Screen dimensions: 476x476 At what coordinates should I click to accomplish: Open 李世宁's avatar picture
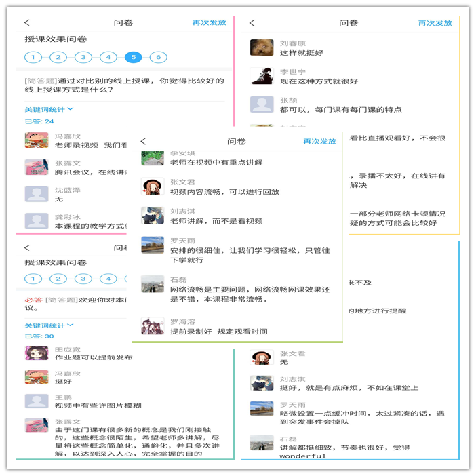(262, 75)
